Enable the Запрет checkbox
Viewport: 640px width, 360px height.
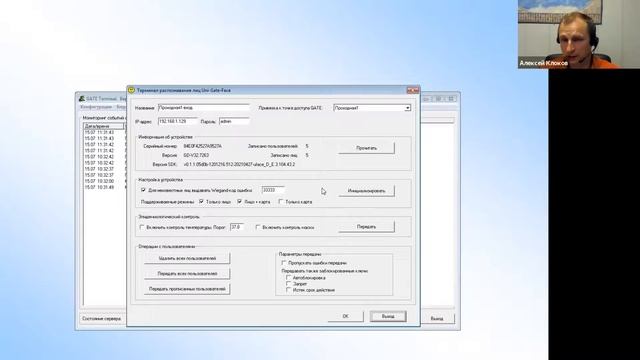289,284
